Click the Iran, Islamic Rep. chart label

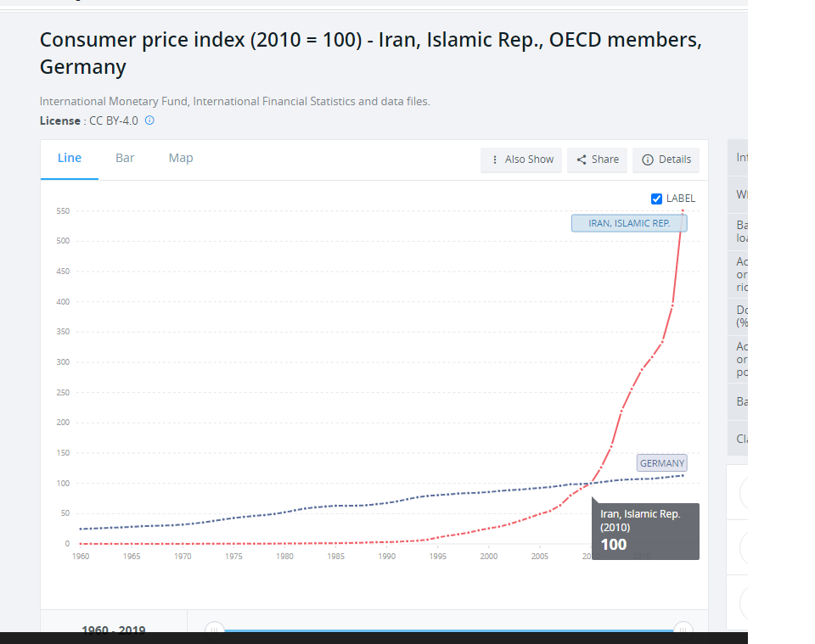click(629, 223)
